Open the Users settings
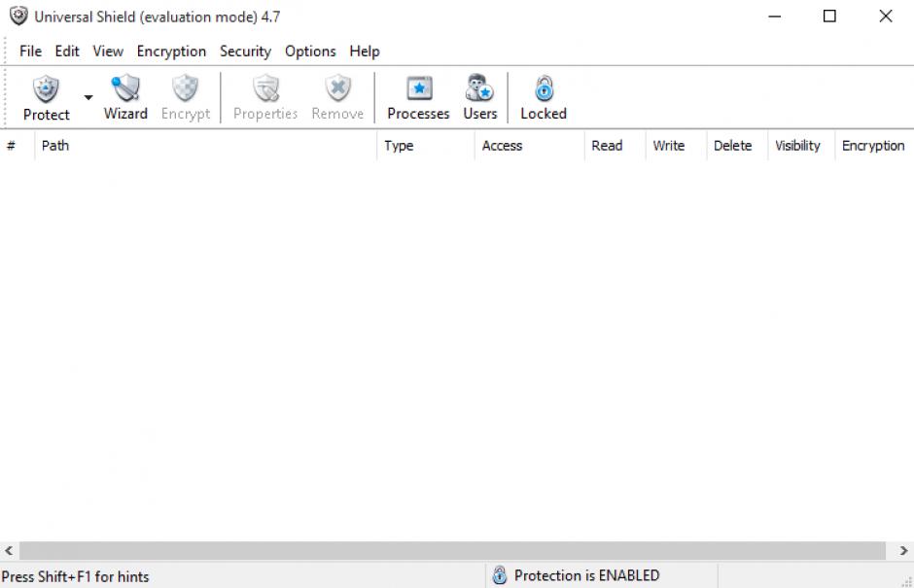Screen dimensions: 914x588 480,97
